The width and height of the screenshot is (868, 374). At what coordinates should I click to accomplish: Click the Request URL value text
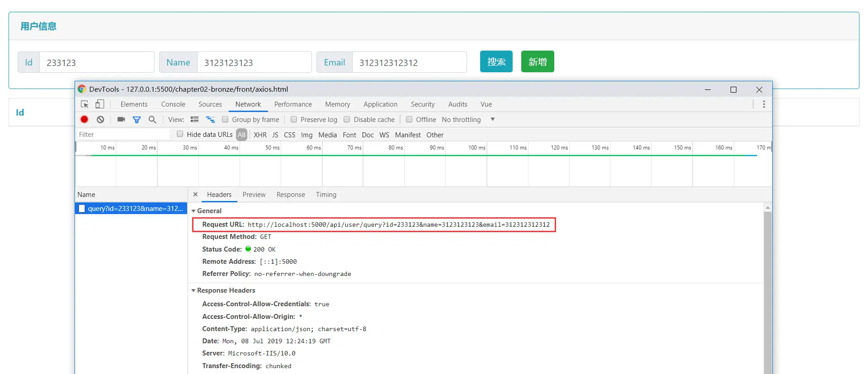pyautogui.click(x=399, y=224)
